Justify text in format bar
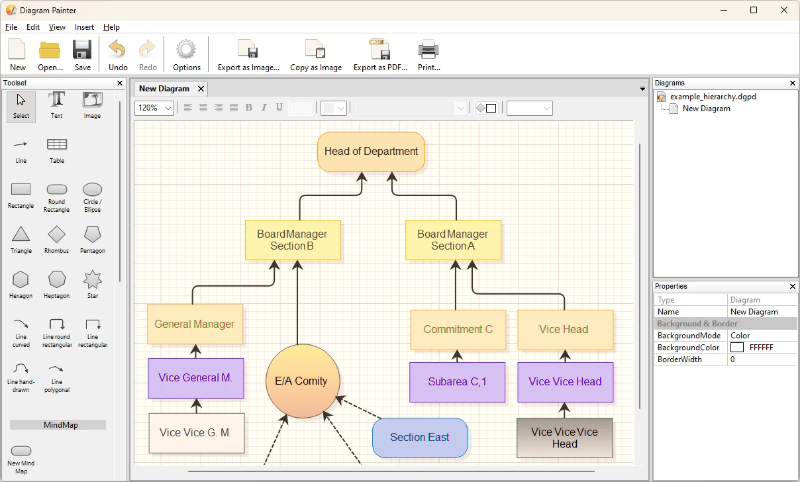Viewport: 800px width, 482px height. [234, 108]
